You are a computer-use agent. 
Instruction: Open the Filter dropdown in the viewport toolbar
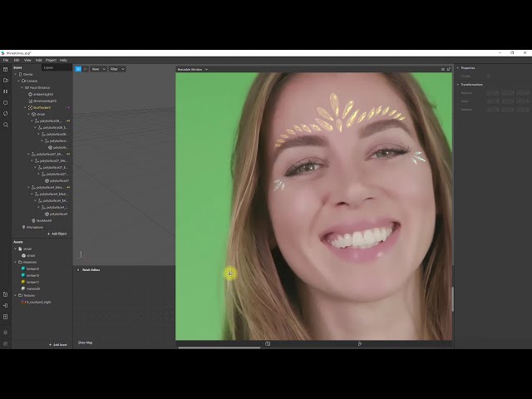(x=117, y=69)
